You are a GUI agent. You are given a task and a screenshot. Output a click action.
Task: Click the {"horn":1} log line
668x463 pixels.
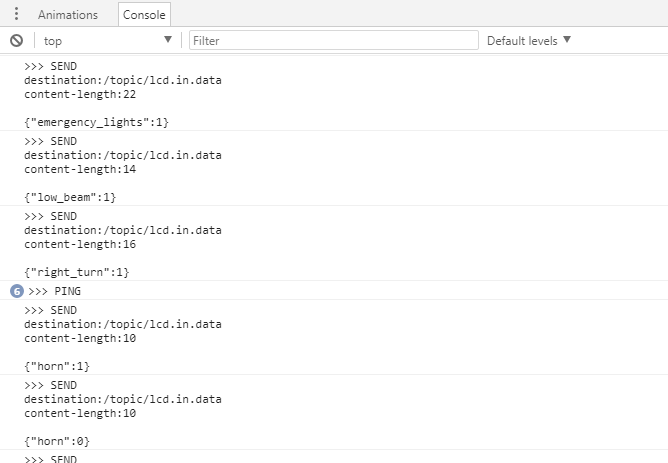pos(57,366)
